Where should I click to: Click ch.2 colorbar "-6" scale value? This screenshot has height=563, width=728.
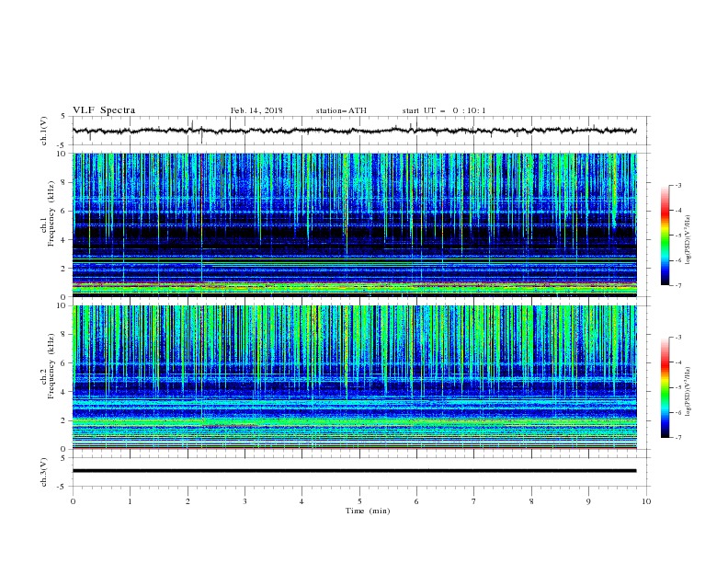pos(678,412)
